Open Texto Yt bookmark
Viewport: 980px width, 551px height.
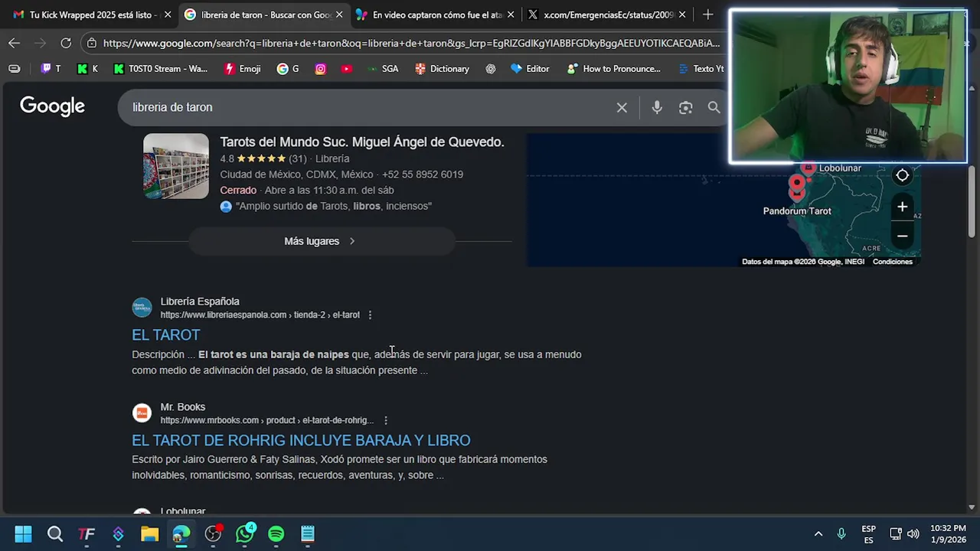tap(701, 69)
